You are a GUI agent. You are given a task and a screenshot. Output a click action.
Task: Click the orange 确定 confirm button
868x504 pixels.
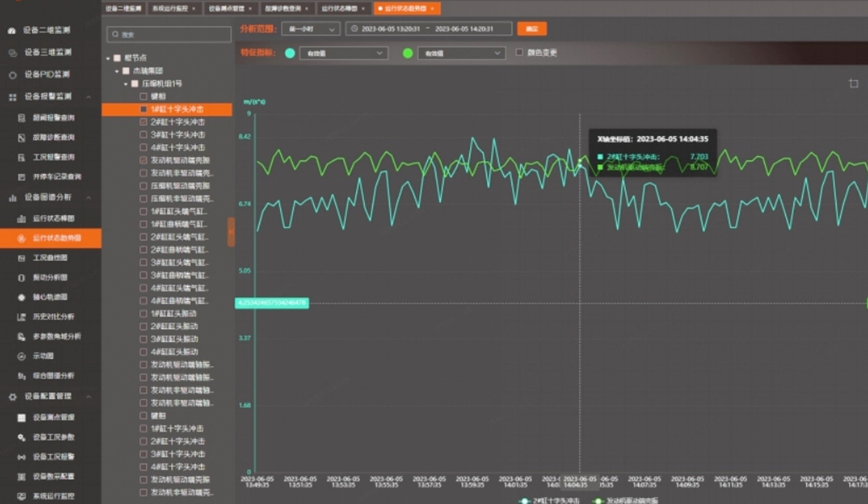pyautogui.click(x=531, y=29)
